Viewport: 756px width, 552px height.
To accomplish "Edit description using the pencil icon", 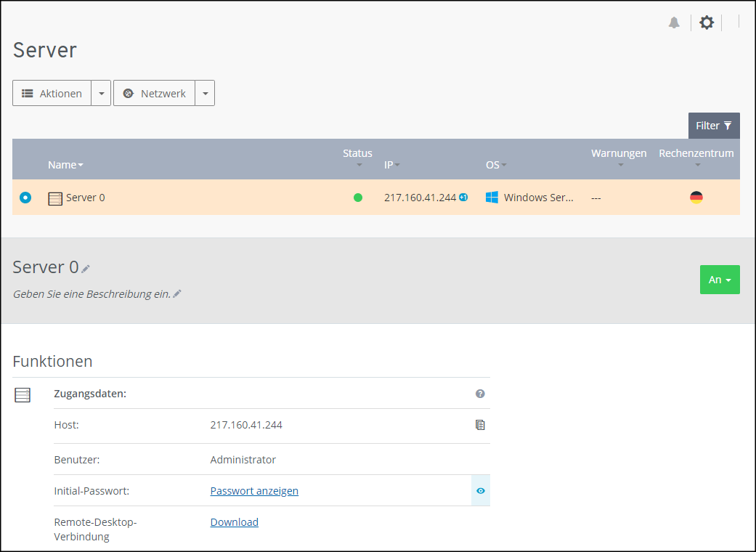I will coord(177,293).
